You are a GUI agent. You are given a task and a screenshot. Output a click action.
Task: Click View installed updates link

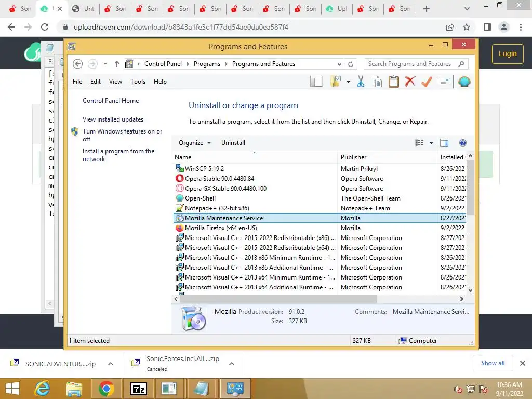[113, 119]
